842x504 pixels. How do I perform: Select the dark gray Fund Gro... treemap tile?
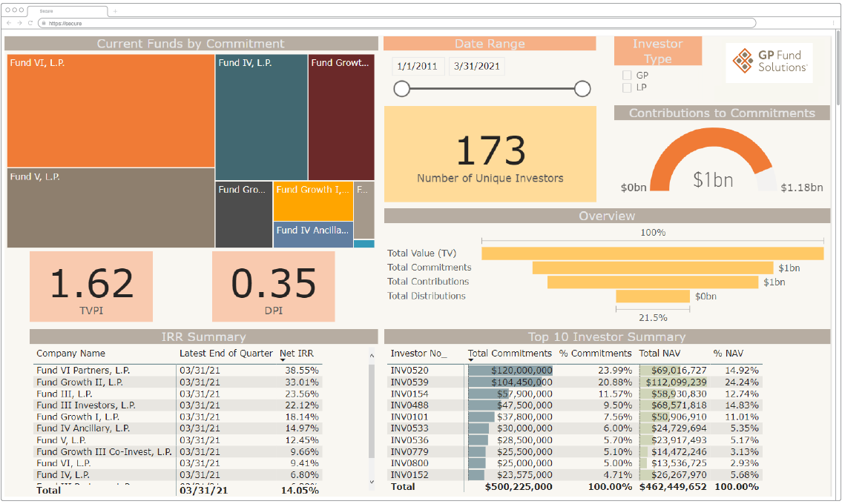[244, 215]
